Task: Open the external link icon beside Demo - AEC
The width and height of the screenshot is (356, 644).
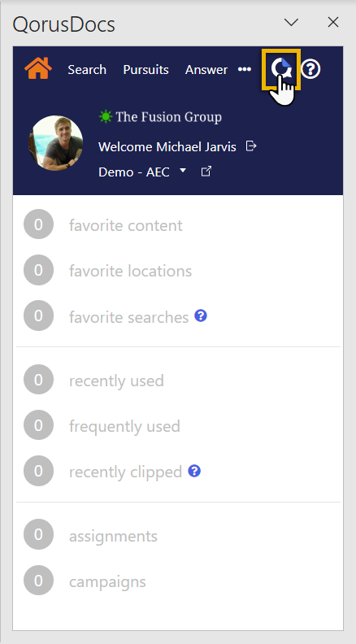Action: point(206,171)
